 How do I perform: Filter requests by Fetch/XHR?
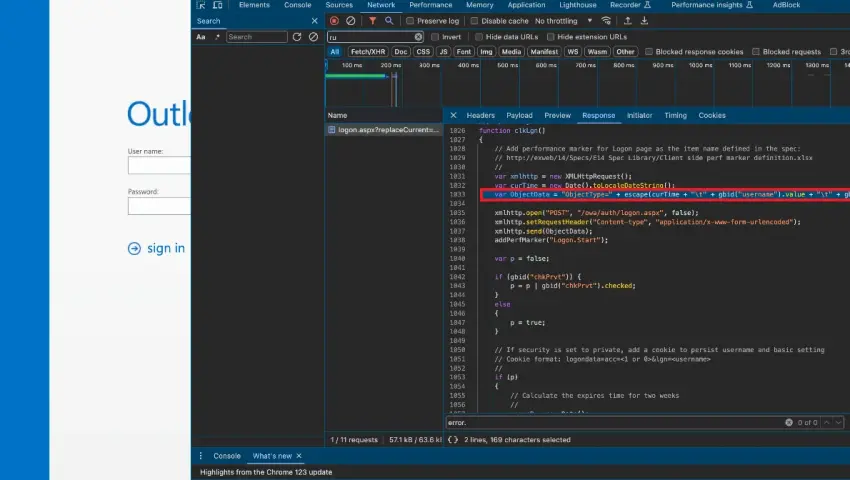pos(368,52)
